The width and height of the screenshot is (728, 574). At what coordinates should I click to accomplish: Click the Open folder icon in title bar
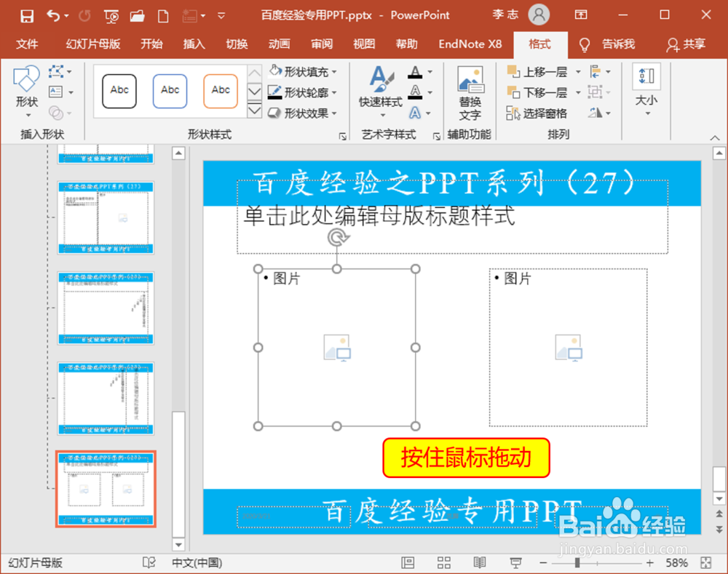(138, 16)
